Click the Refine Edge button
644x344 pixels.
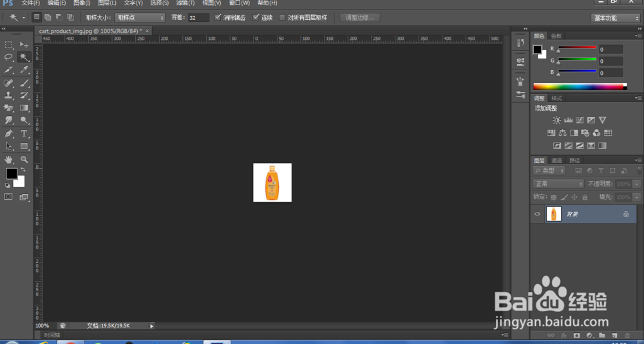point(360,17)
